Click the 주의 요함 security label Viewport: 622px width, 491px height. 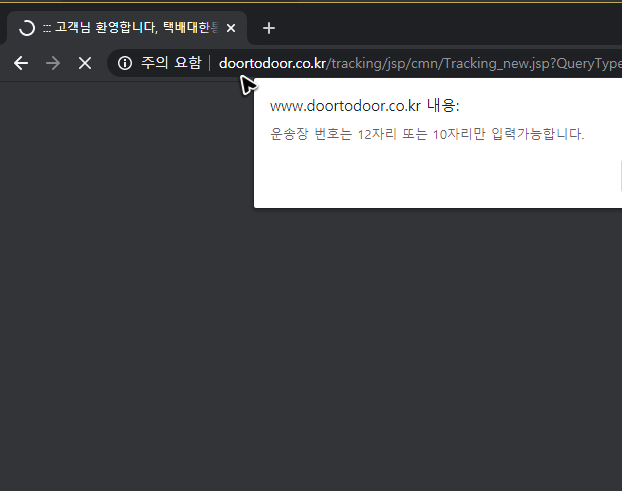pyautogui.click(x=171, y=63)
